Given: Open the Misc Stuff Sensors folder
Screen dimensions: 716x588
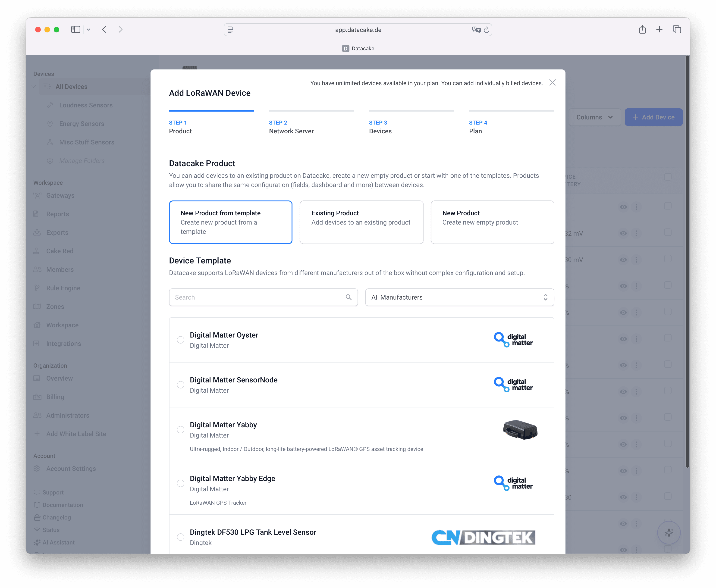Looking at the screenshot, I should tap(87, 142).
